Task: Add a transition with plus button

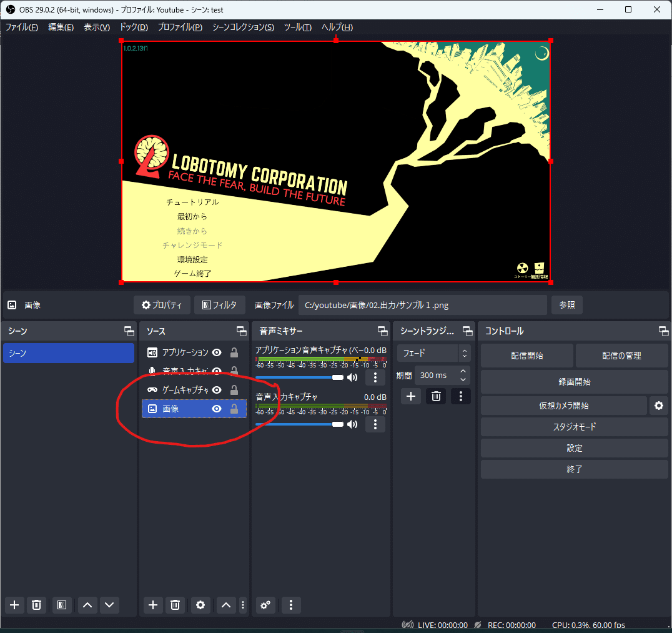Action: 410,396
